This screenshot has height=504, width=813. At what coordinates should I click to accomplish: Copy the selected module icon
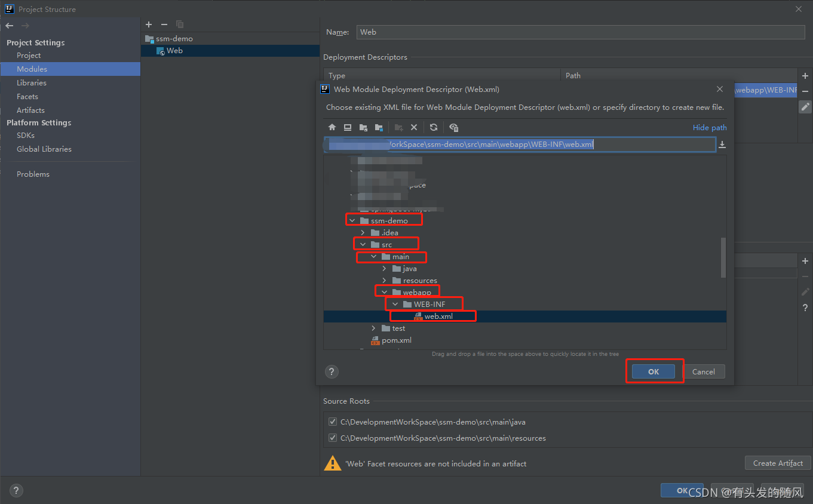click(x=180, y=24)
